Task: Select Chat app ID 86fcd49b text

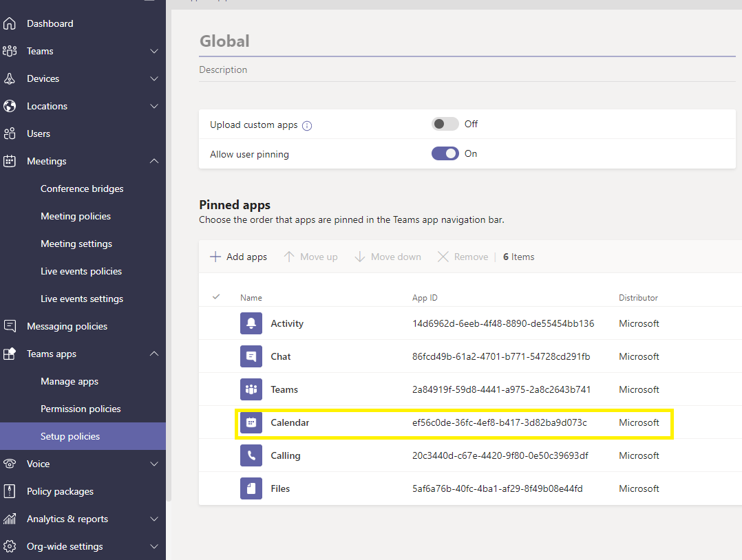Action: 501,356
